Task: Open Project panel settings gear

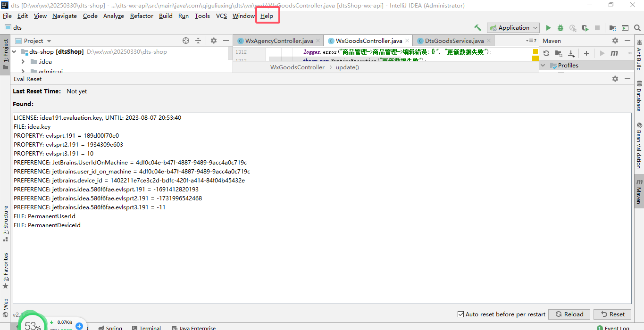Action: [x=214, y=41]
